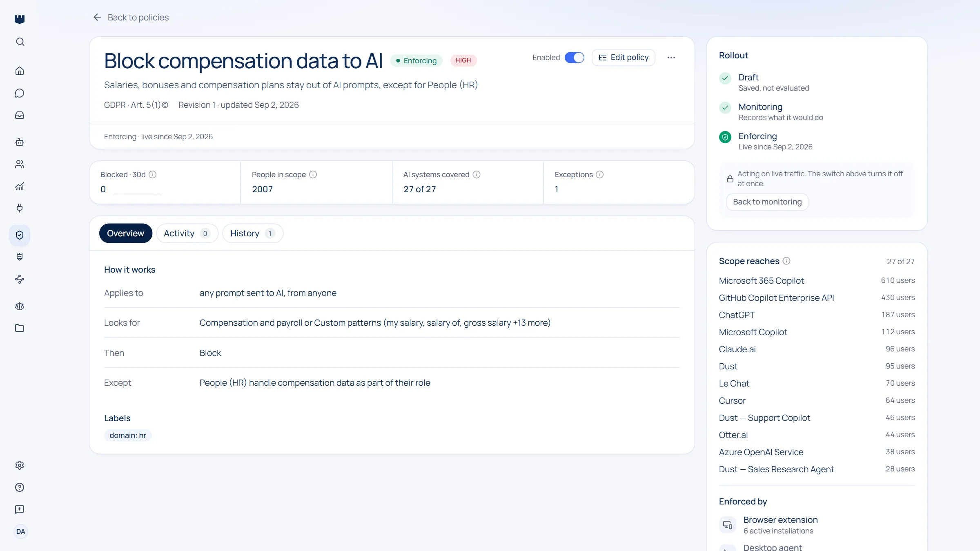Click the Microsoft 365 Copilot scope row
This screenshot has width=980, height=551.
tap(817, 281)
